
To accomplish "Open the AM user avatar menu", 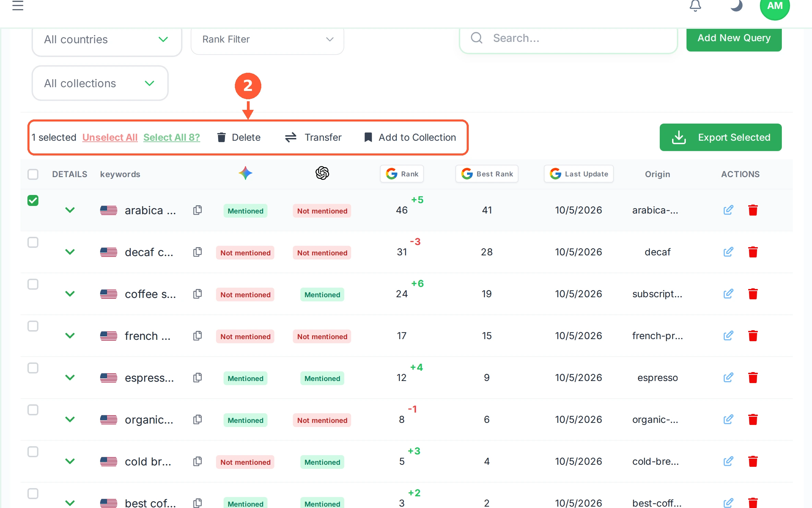I will (x=775, y=6).
